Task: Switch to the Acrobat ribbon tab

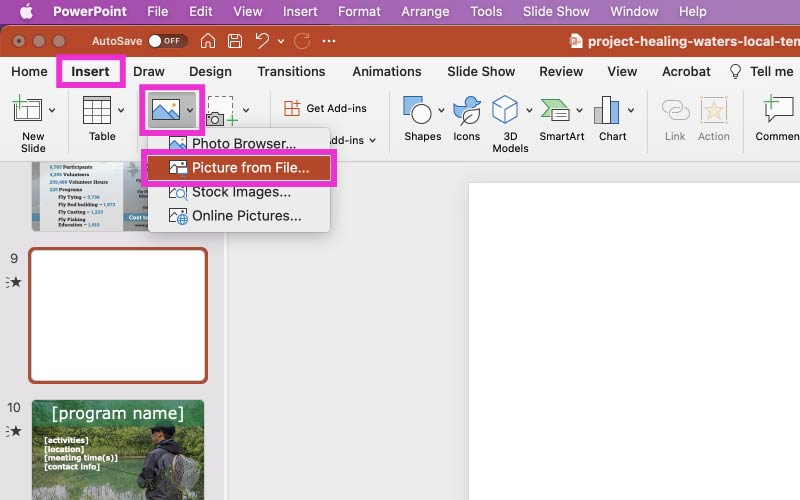Action: [686, 71]
